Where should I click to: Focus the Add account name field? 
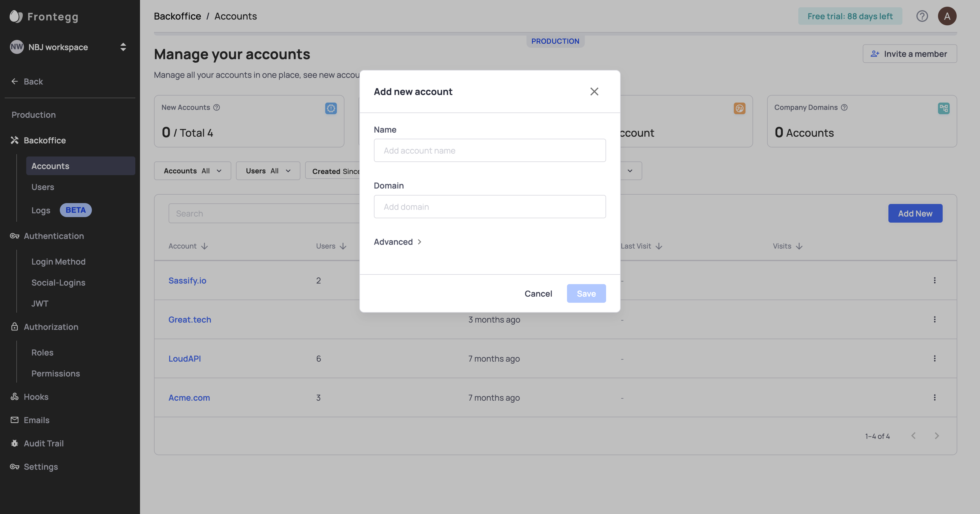490,151
